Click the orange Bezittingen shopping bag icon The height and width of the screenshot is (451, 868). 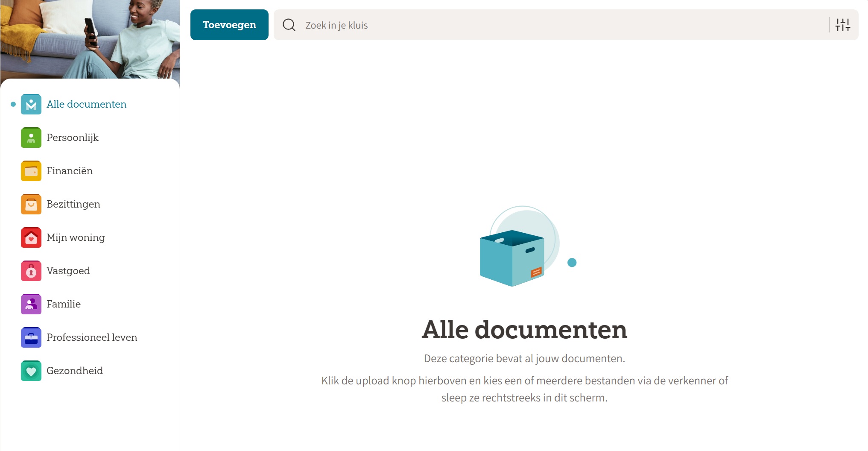(31, 204)
